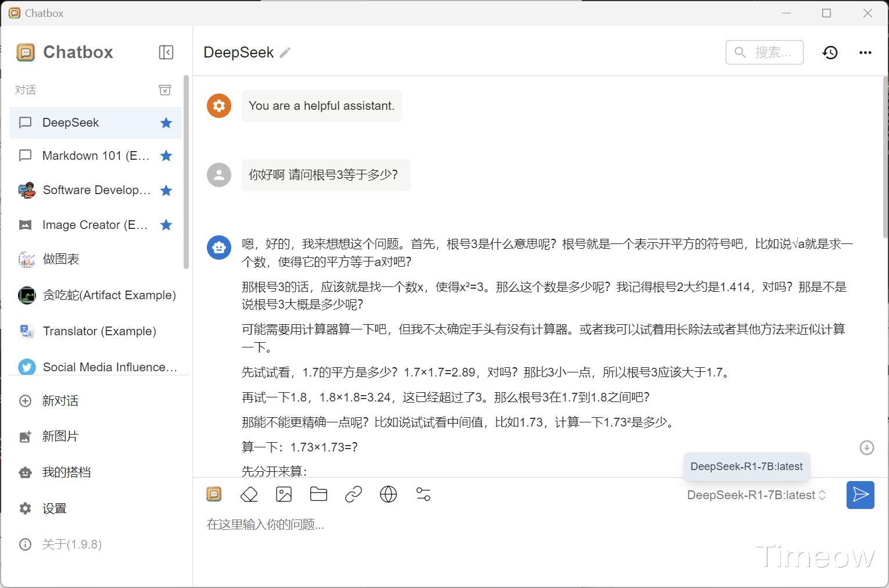Click the user message 你好啊 请问根号3等于多少?
The width and height of the screenshot is (889, 588).
326,175
